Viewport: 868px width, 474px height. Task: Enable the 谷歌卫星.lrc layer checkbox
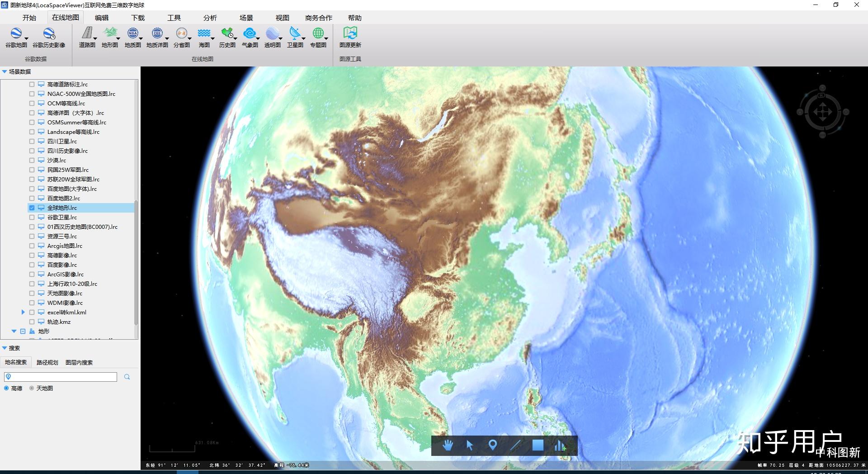pyautogui.click(x=32, y=218)
